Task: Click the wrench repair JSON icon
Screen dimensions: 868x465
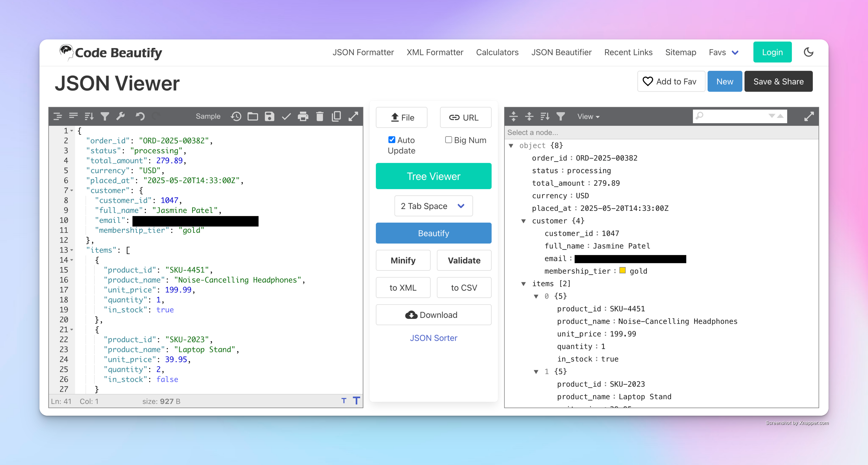Action: coord(120,116)
